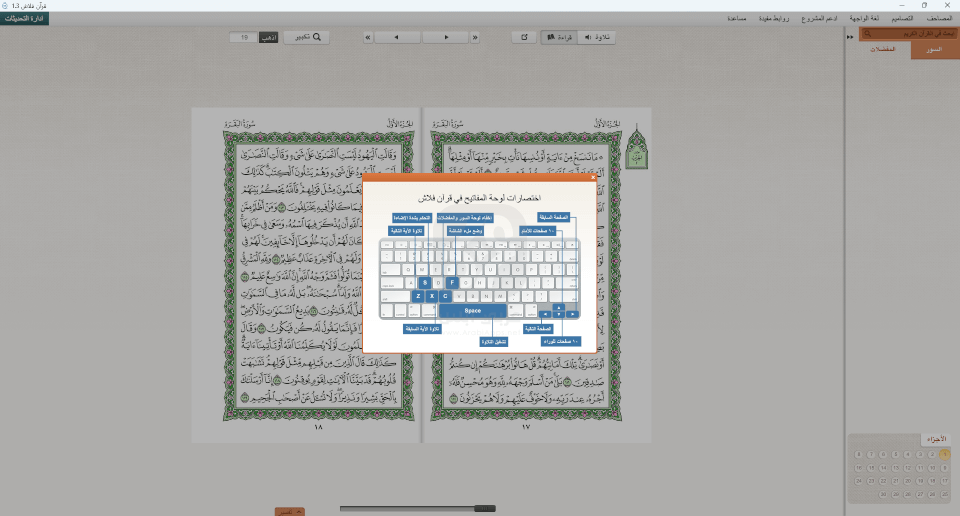Screen dimensions: 960x516
Task: Select Juz 25 circle
Action: click(945, 494)
